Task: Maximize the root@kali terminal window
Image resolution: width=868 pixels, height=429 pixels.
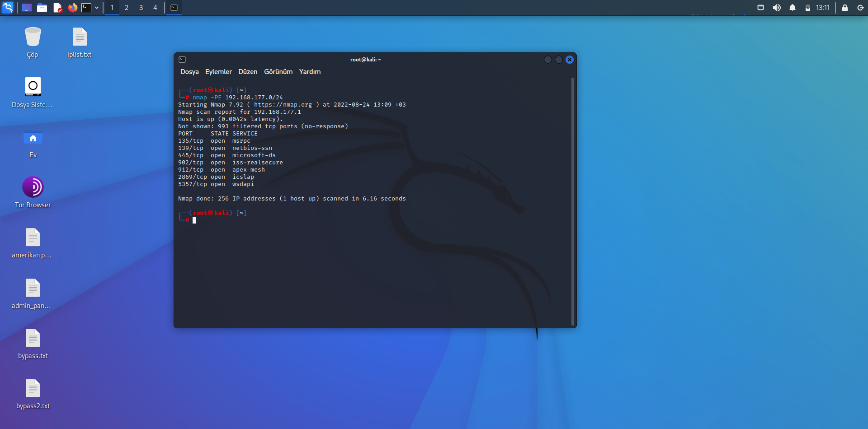Action: (559, 60)
